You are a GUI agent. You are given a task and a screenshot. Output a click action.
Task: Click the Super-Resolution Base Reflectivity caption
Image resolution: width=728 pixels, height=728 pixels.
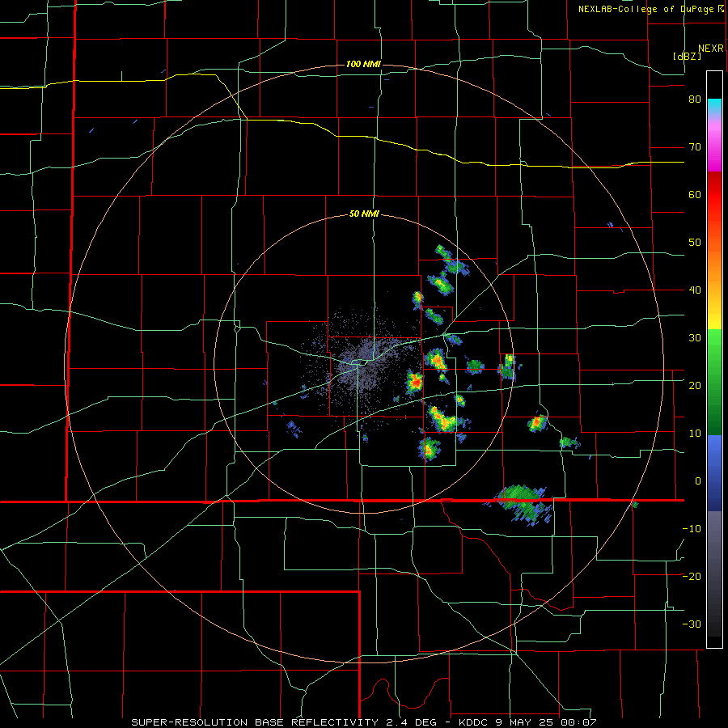coord(363,722)
